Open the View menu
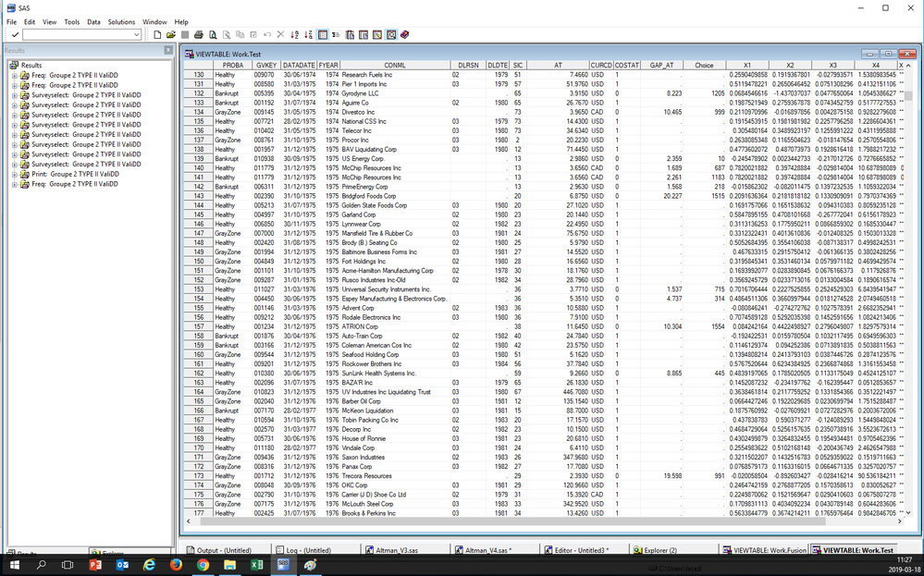This screenshot has height=576, width=924. pyautogui.click(x=50, y=22)
